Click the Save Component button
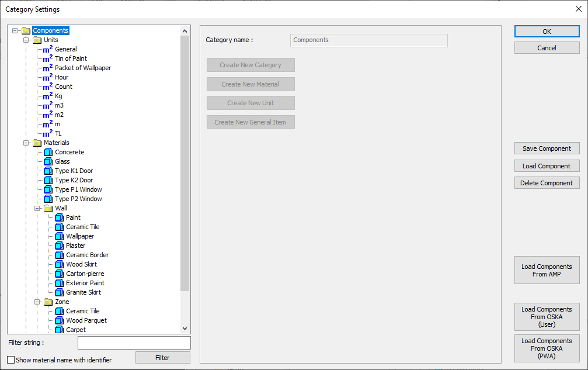This screenshot has height=370, width=588. [x=547, y=148]
